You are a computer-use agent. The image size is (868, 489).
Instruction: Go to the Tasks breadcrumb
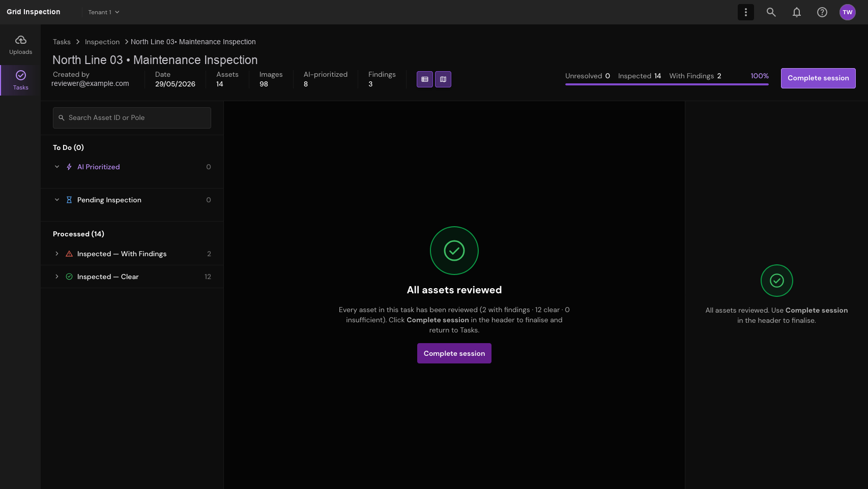(x=62, y=42)
